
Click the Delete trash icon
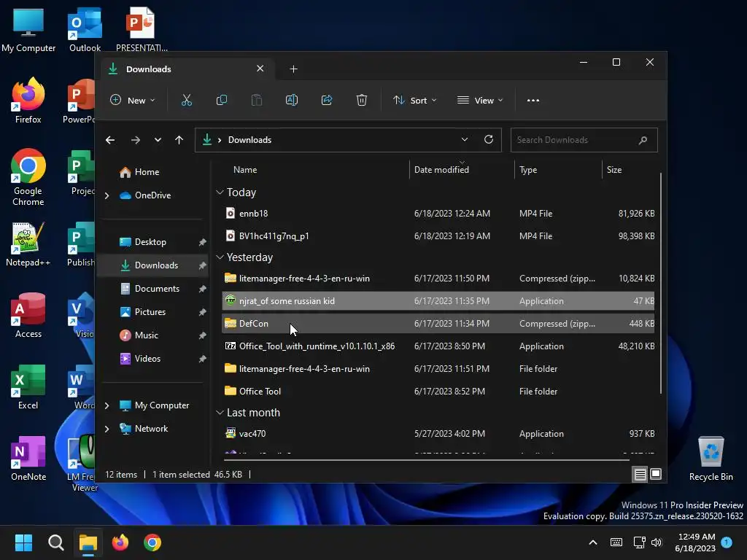[362, 100]
